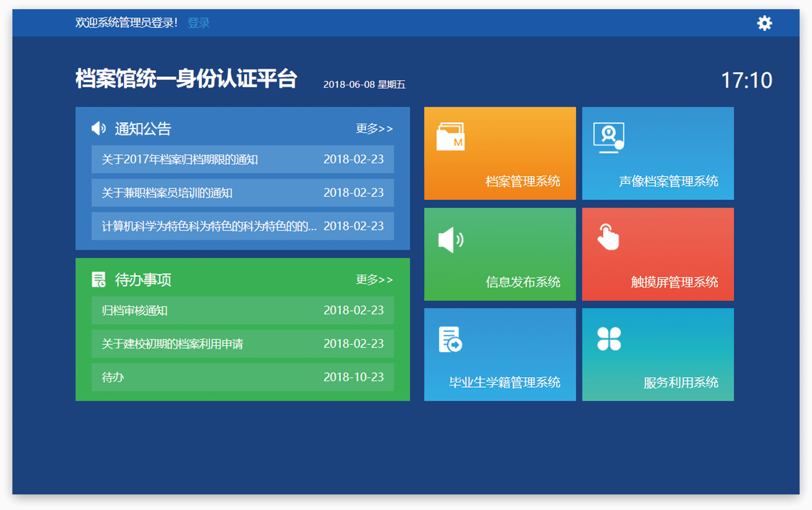This screenshot has width=812, height=510.
Task: Expand 更多>> in the 待办事项 panel
Action: tap(374, 280)
